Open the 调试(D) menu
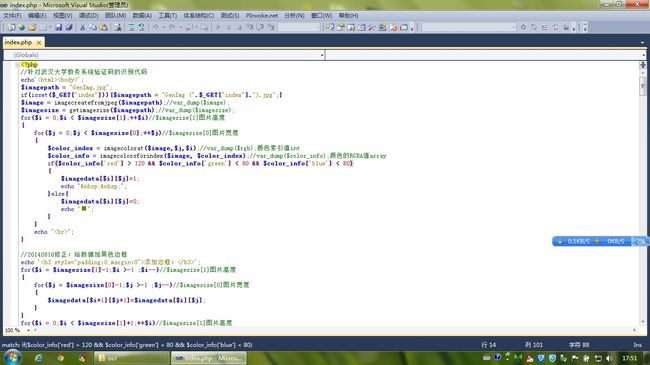The image size is (650, 365). click(x=88, y=15)
